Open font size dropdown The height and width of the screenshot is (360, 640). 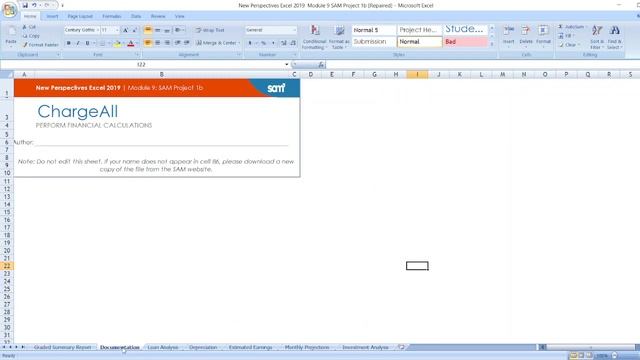[x=117, y=30]
